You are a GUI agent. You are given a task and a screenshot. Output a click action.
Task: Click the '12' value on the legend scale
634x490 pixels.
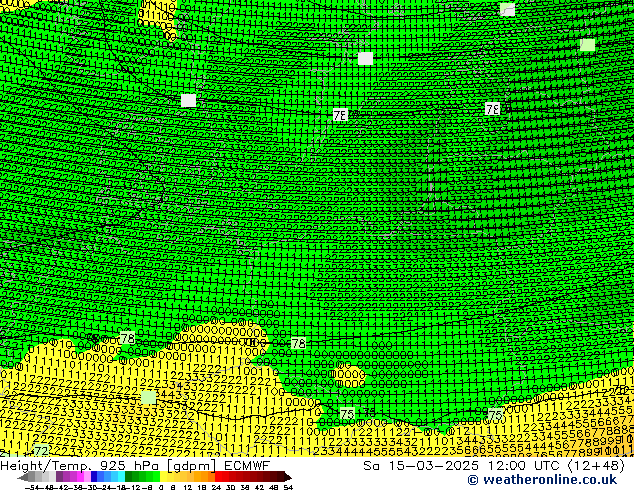(x=188, y=487)
